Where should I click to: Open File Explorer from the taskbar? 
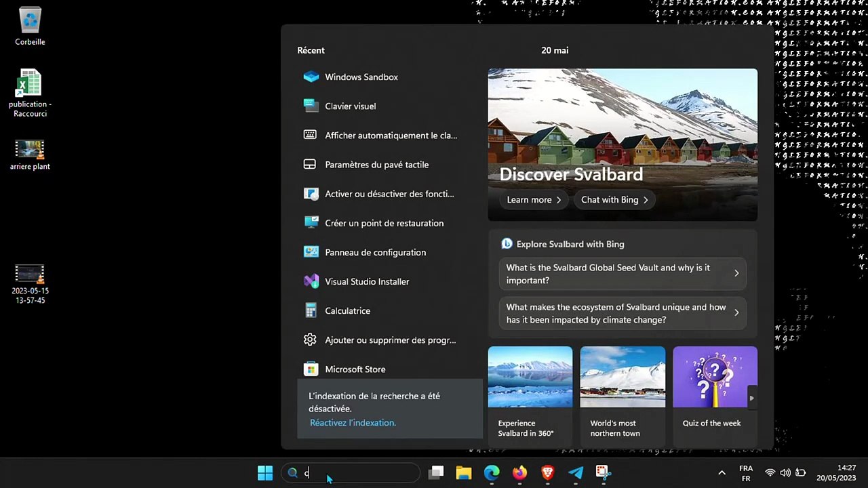464,472
